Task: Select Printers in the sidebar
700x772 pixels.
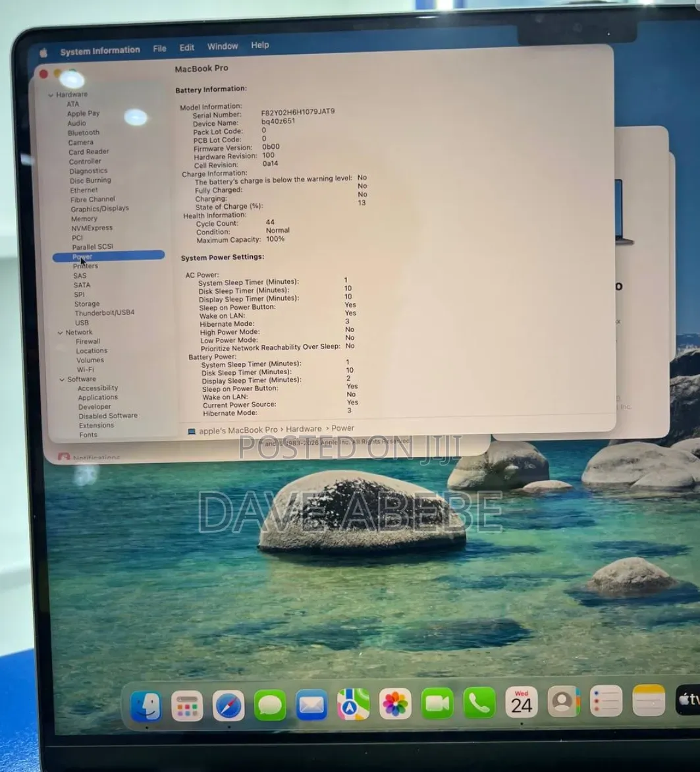Action: pyautogui.click(x=86, y=266)
